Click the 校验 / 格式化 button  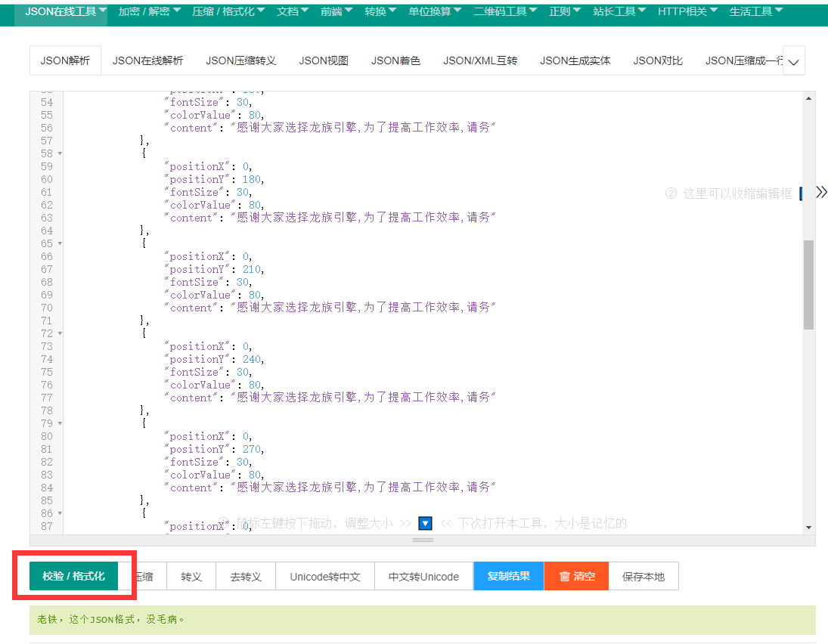pyautogui.click(x=73, y=577)
